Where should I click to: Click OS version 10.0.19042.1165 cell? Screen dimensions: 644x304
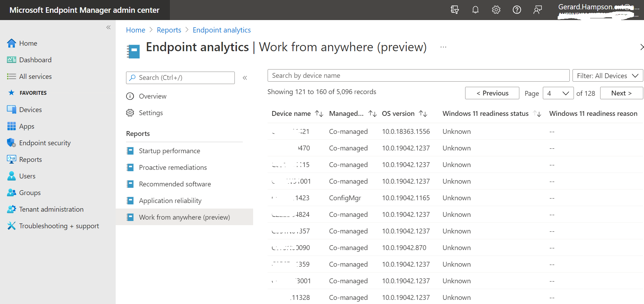click(x=406, y=198)
